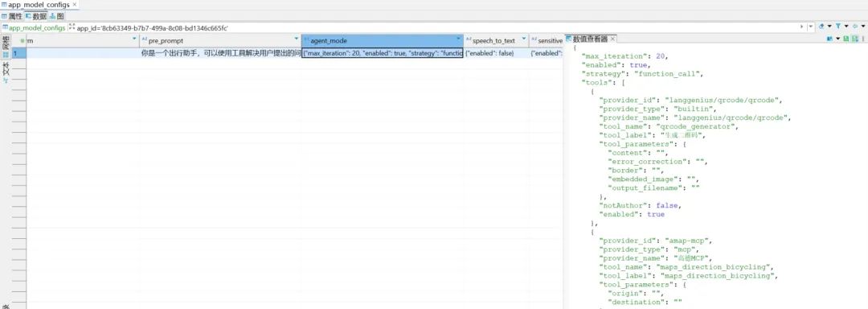Viewport: 868px width, 309px height.
Task: Open the speech_to_text column filter dropdown
Action: pos(524,39)
